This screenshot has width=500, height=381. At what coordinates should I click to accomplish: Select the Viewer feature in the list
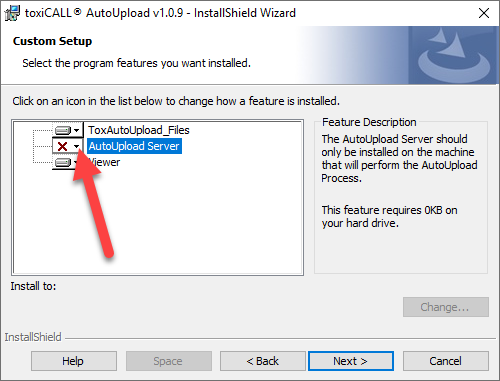pyautogui.click(x=104, y=162)
